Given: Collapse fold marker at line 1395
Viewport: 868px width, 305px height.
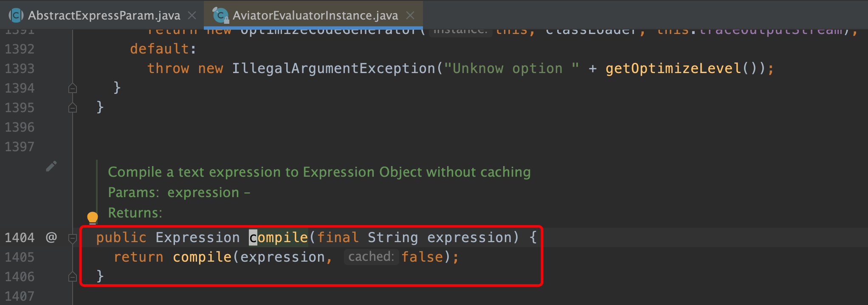Looking at the screenshot, I should coord(73,107).
